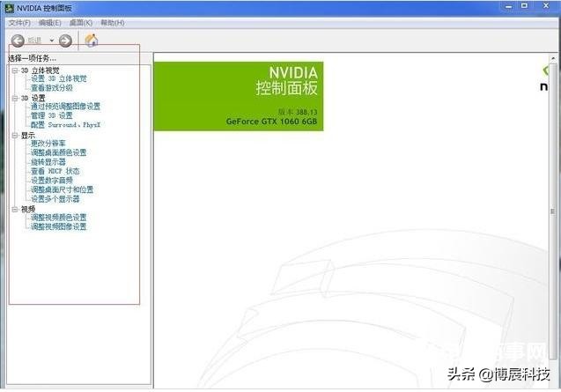Image resolution: width=561 pixels, height=392 pixels.
Task: Collapse the 显示 tree node
Action: click(15, 136)
